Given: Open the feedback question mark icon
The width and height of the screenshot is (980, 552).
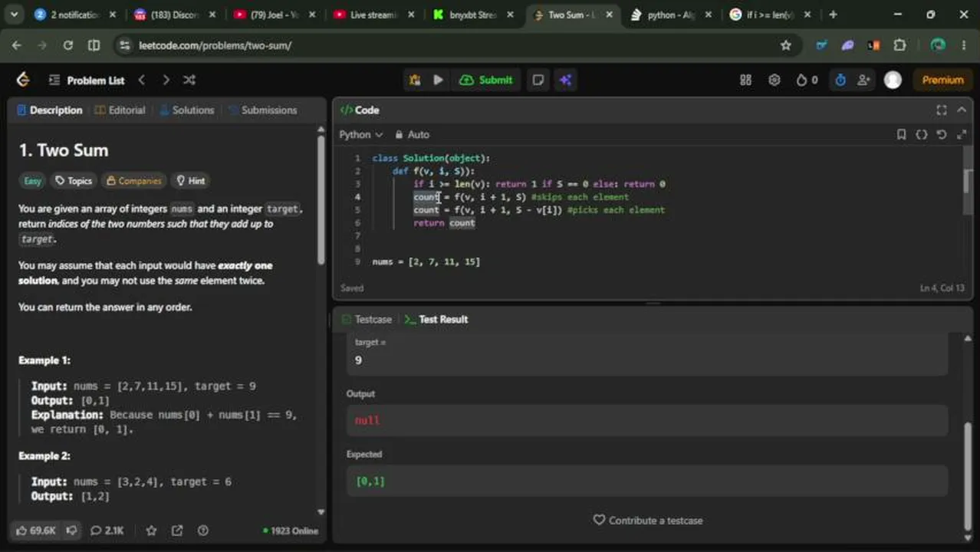Looking at the screenshot, I should 202,531.
